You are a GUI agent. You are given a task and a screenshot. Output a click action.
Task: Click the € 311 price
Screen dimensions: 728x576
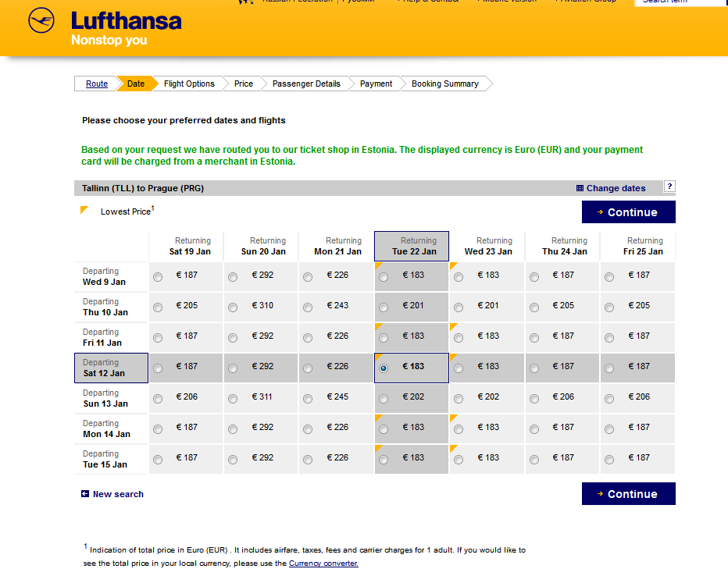pyautogui.click(x=262, y=397)
